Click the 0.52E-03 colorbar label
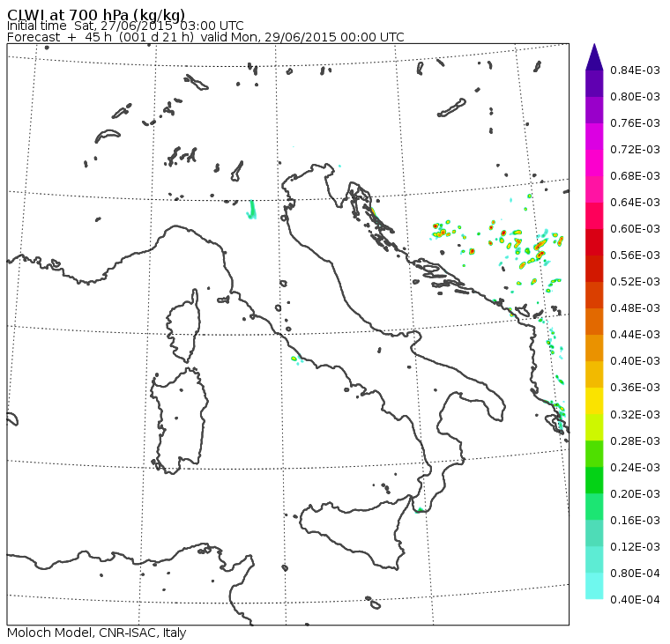This screenshot has height=644, width=670. click(x=635, y=282)
